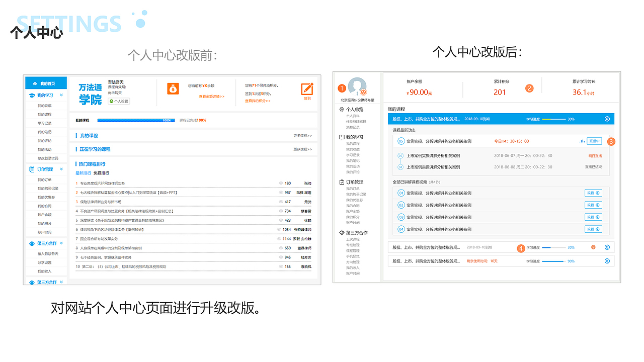
Task: Click the eye views icon beside 180
Action: tap(281, 184)
